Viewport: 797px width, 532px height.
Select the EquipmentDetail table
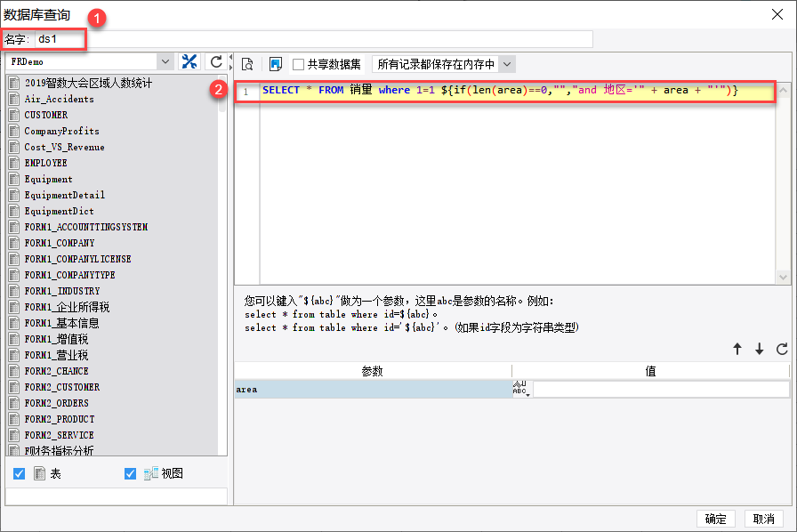tap(64, 195)
